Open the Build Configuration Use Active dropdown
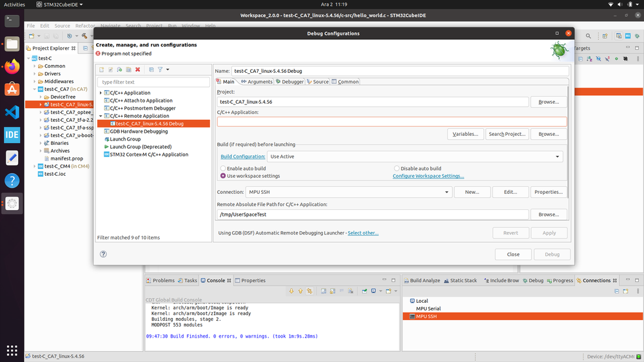Viewport: 644px width, 362px height. (415, 157)
